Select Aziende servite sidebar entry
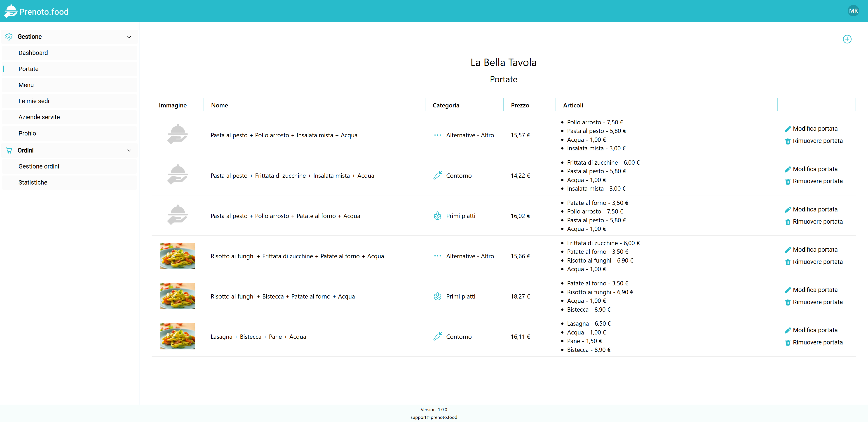 [39, 117]
